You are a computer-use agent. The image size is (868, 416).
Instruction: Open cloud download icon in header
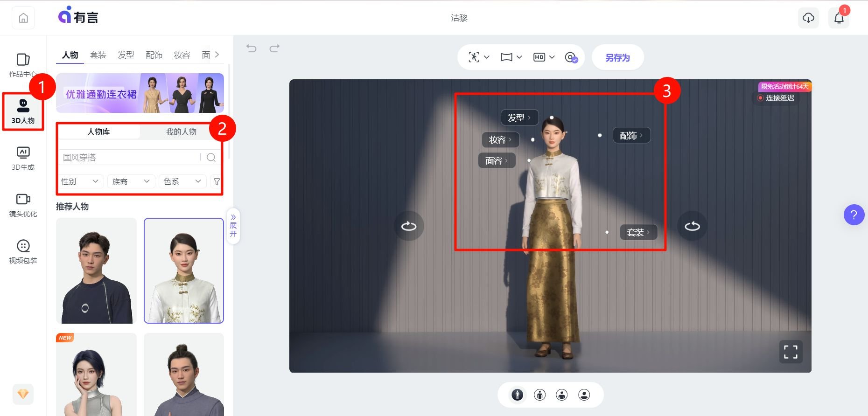[808, 18]
